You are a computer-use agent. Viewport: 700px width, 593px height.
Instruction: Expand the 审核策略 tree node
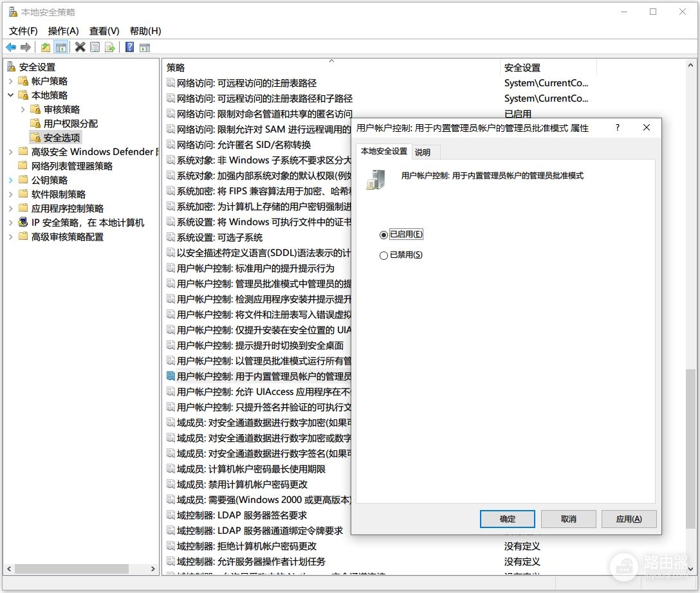pos(23,109)
